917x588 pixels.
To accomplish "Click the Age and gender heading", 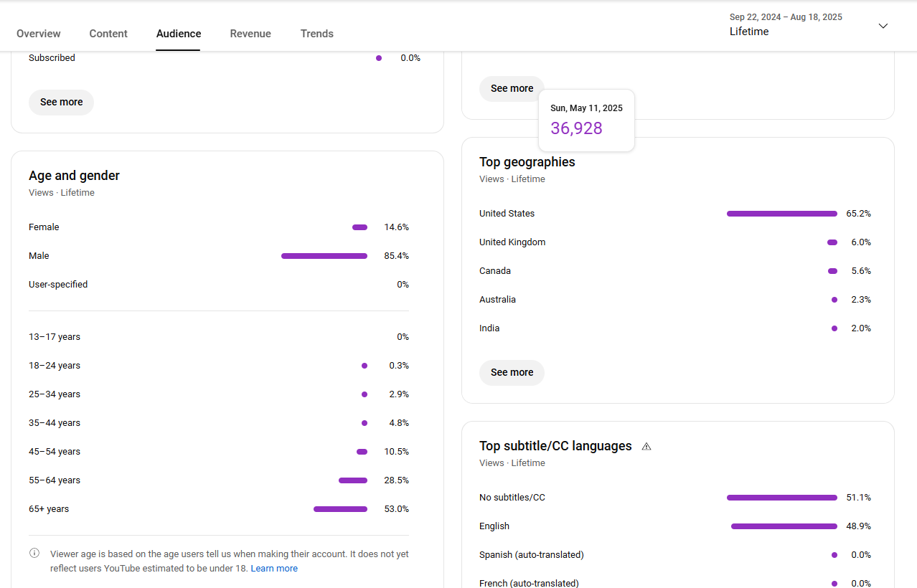I will [74, 176].
